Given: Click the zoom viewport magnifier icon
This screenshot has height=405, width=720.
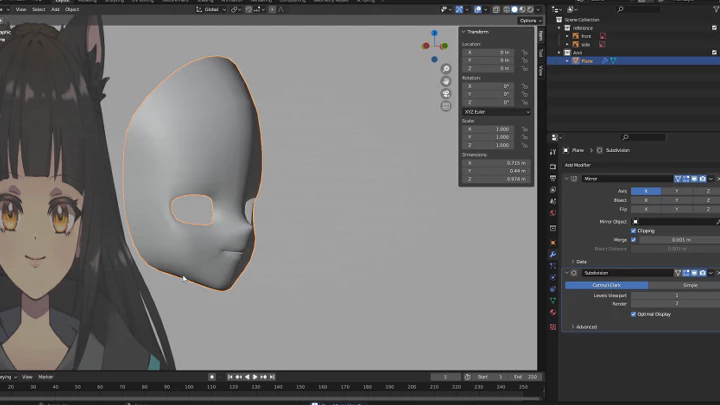Looking at the screenshot, I should pos(446,69).
